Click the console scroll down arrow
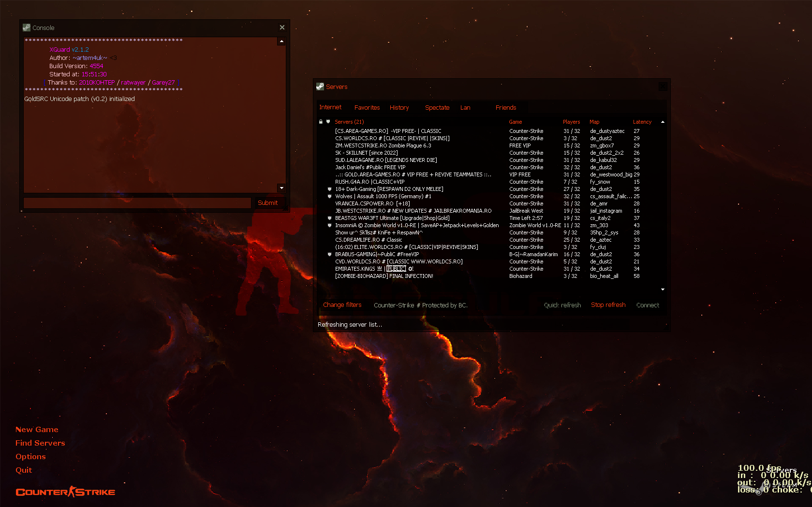The height and width of the screenshot is (507, 812). tap(281, 188)
